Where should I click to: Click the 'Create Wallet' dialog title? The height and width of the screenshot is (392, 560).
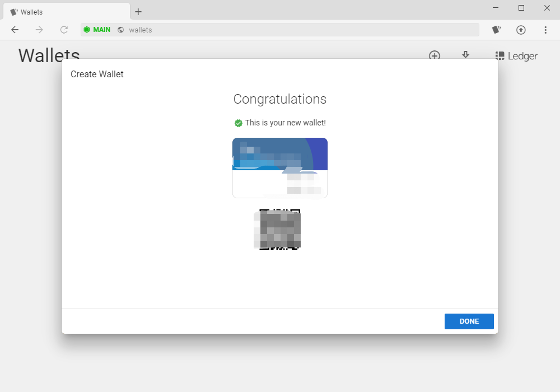click(97, 74)
